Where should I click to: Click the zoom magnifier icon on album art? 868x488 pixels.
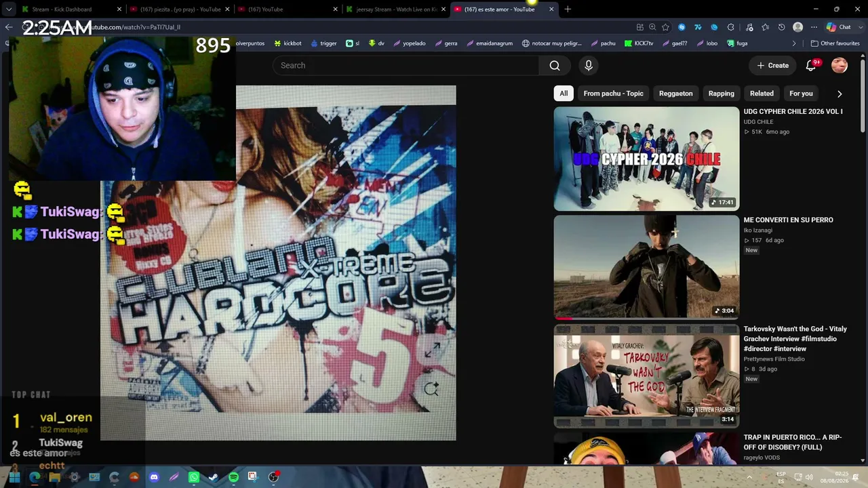pyautogui.click(x=431, y=389)
